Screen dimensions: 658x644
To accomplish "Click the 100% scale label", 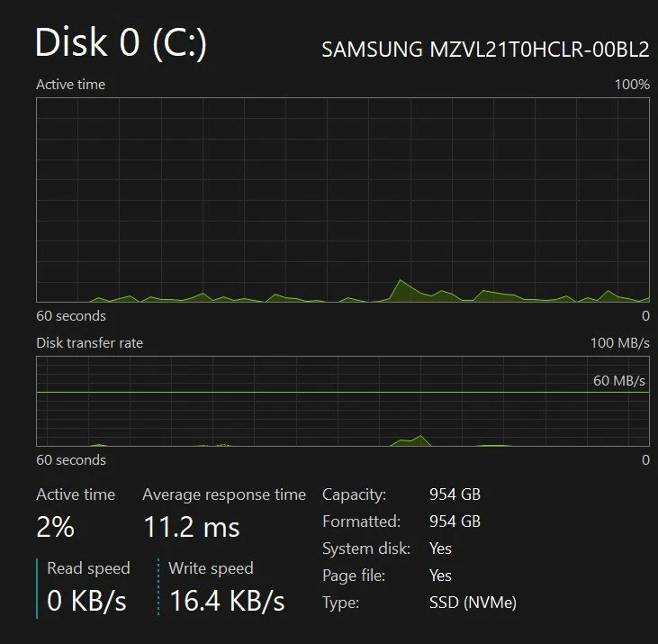I will (632, 85).
